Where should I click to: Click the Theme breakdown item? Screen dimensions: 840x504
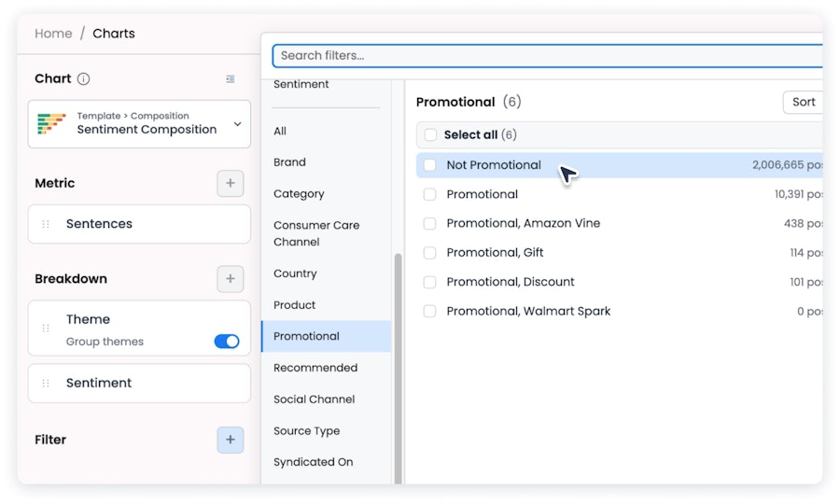pos(139,328)
